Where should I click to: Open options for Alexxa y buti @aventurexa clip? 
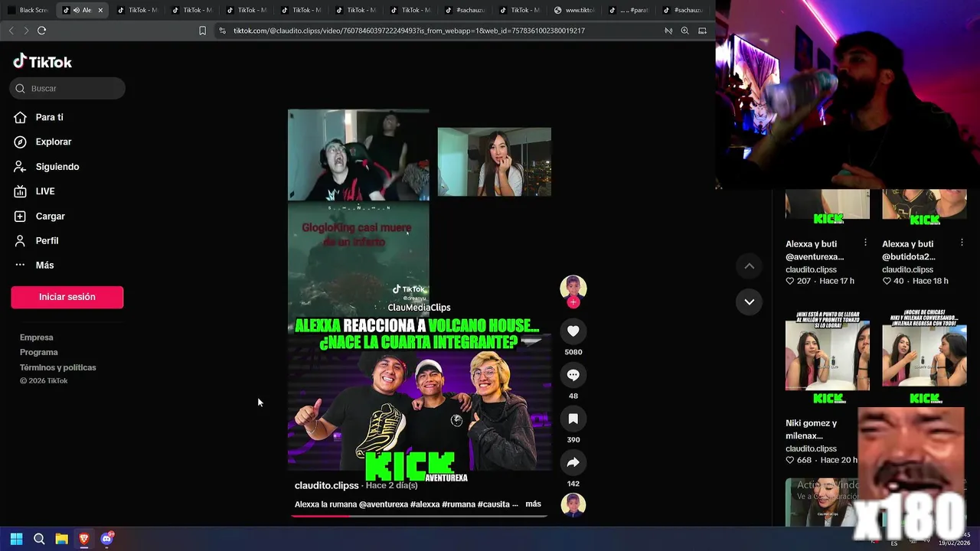click(865, 243)
